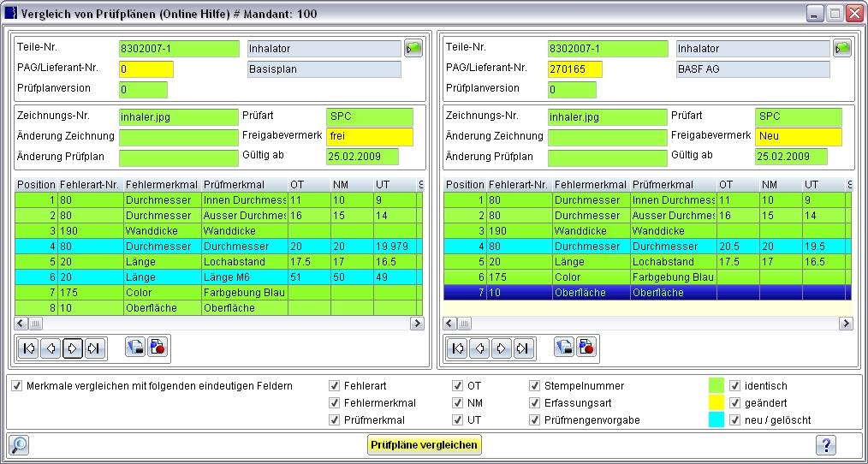Go to first record in left plan
Image resolution: width=868 pixels, height=464 pixels.
(28, 348)
